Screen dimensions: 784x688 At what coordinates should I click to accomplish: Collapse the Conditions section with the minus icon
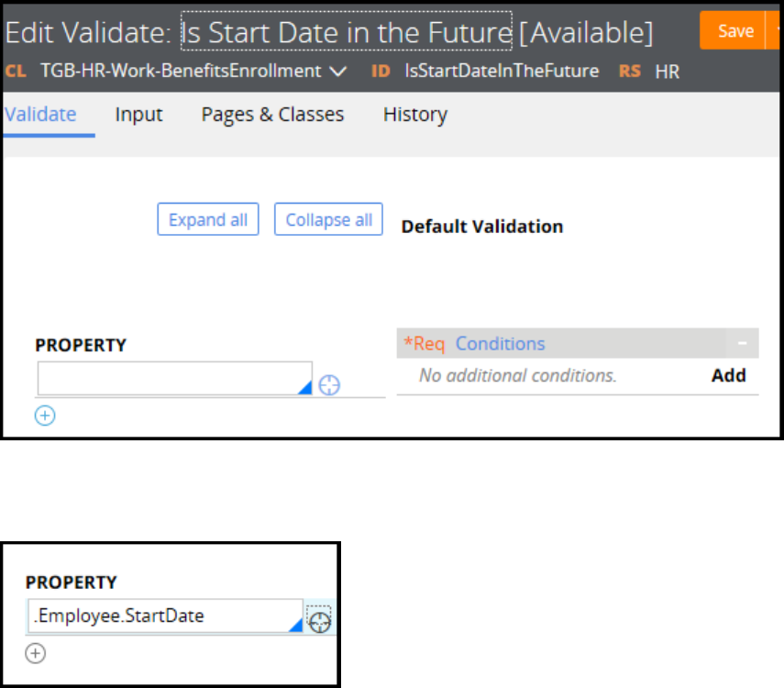[742, 344]
